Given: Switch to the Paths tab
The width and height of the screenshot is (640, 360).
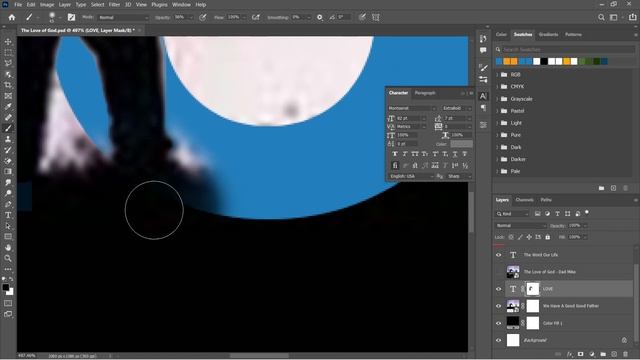Looking at the screenshot, I should click(546, 200).
